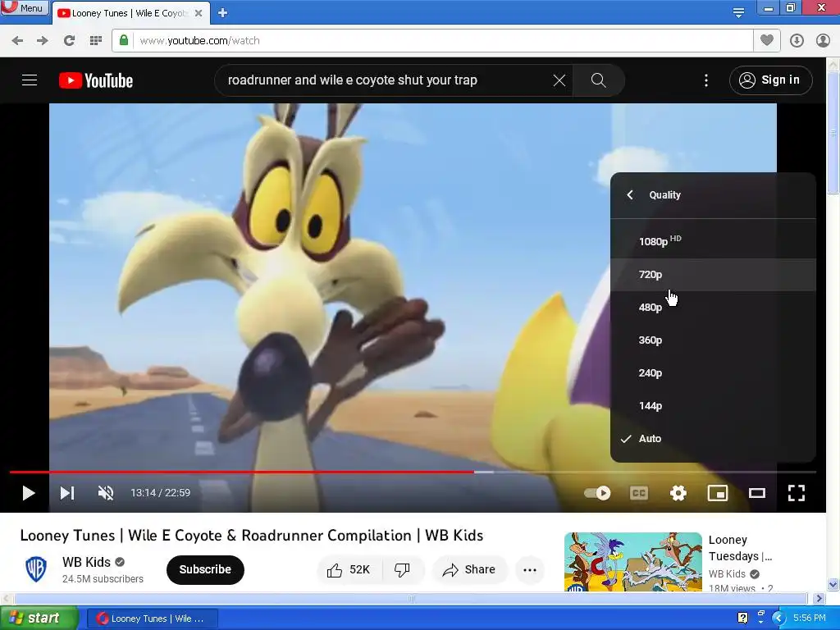The width and height of the screenshot is (840, 630).
Task: Dislike the video
Action: (x=402, y=569)
